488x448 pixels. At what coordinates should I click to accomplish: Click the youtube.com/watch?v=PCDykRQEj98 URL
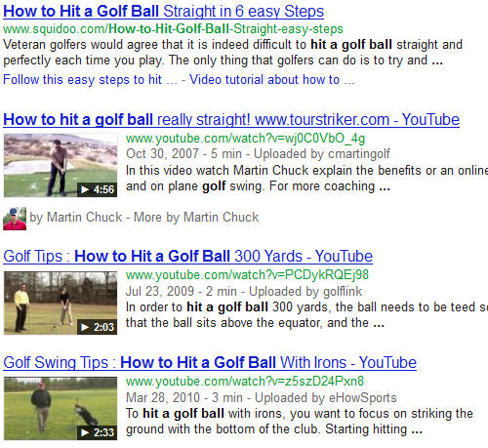point(247,275)
